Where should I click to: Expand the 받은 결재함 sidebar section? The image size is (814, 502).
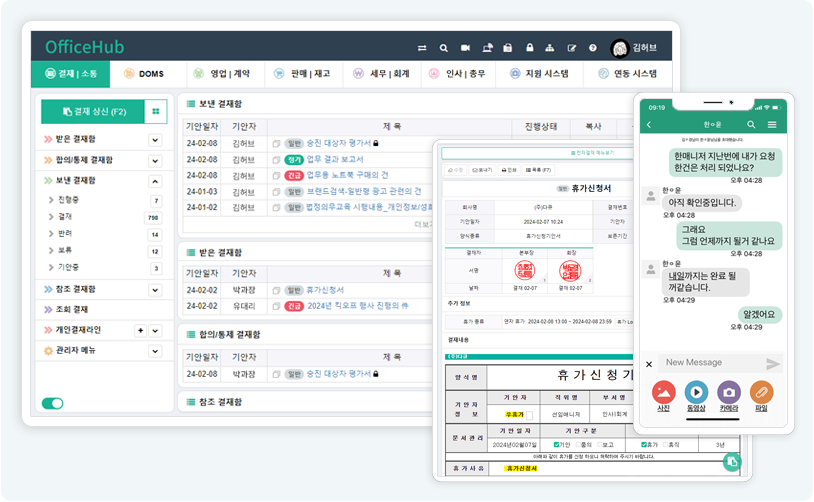(x=155, y=139)
